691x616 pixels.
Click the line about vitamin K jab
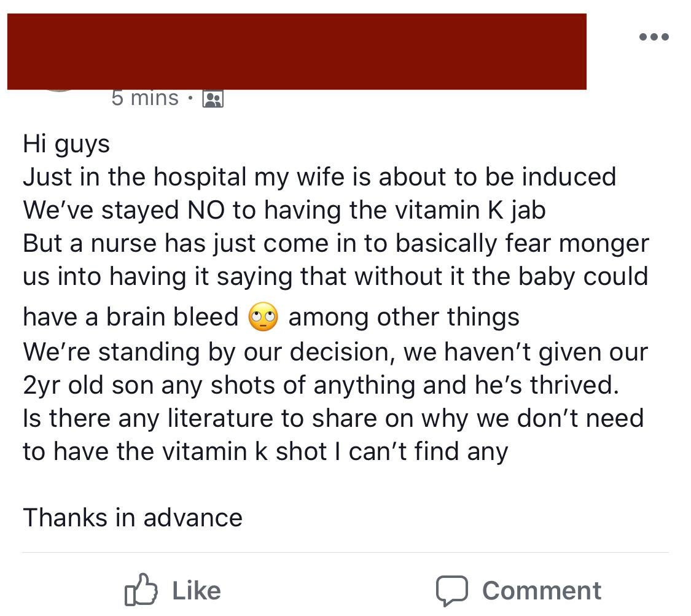[284, 210]
